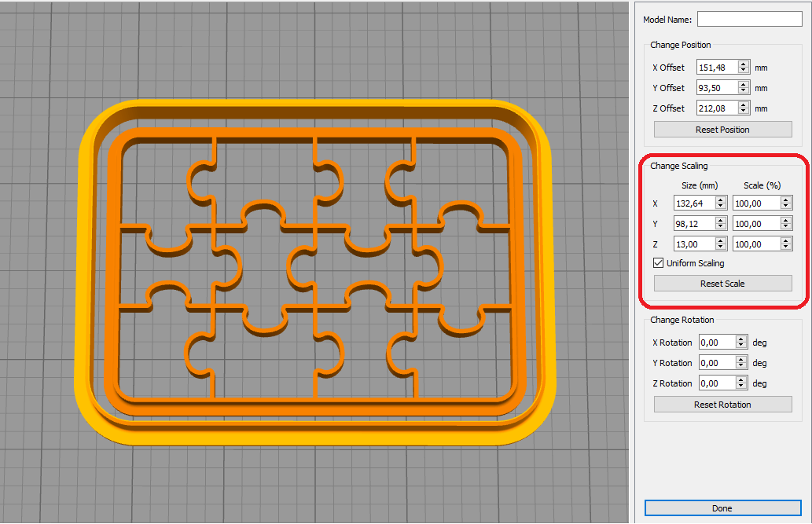Image resolution: width=812 pixels, height=524 pixels.
Task: Click the Y Offset value field
Action: pyautogui.click(x=717, y=88)
